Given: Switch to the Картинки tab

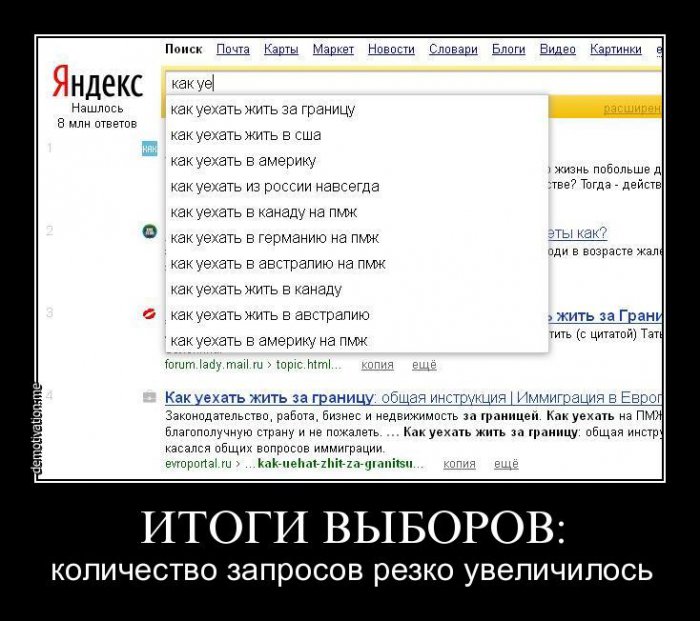Looking at the screenshot, I should 616,49.
